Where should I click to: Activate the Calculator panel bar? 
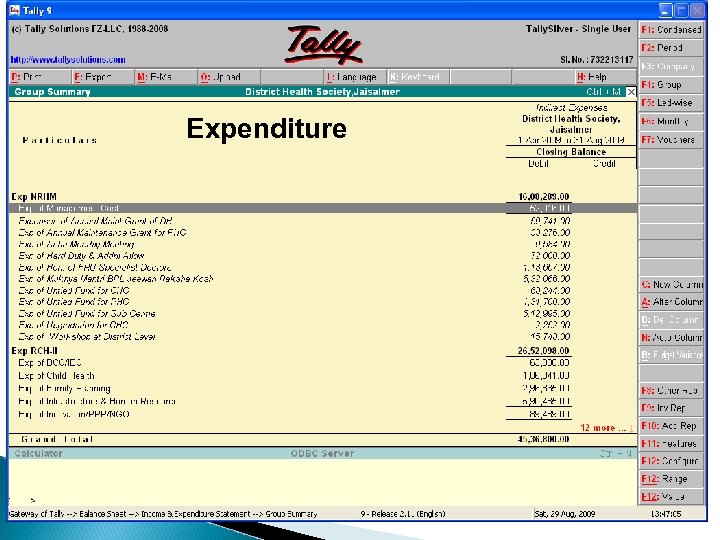point(322,454)
